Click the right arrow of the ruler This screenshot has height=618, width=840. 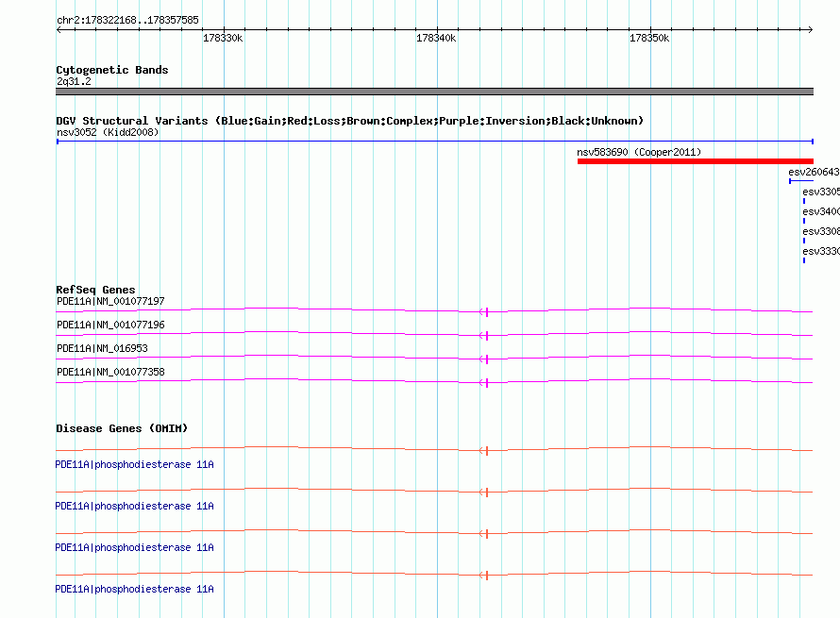point(810,29)
